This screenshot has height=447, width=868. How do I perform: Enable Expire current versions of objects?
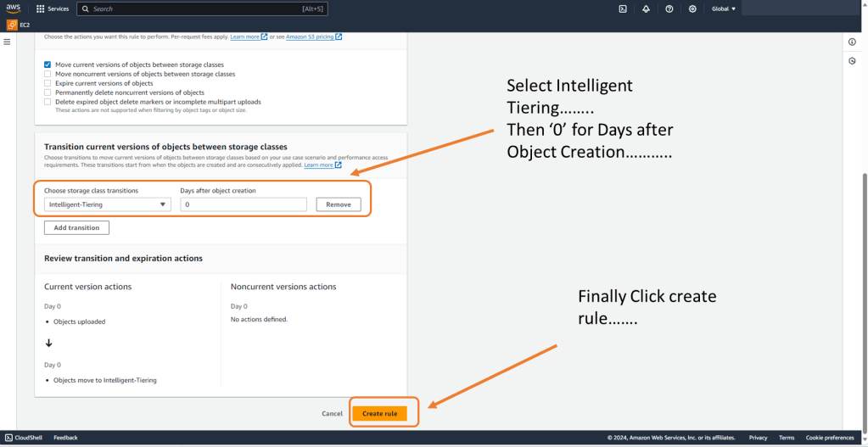coord(48,83)
